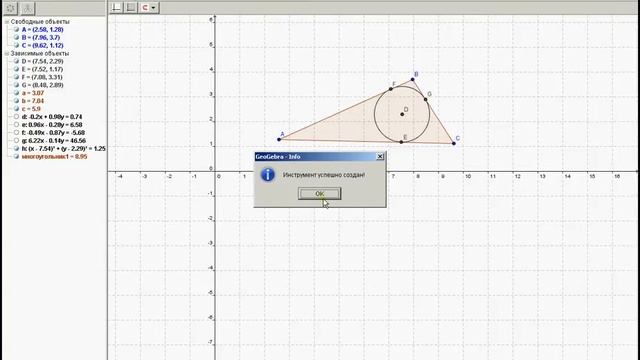Select line d equation row ending 0.74
Image resolution: width=640 pixels, height=360 pixels.
click(52, 117)
